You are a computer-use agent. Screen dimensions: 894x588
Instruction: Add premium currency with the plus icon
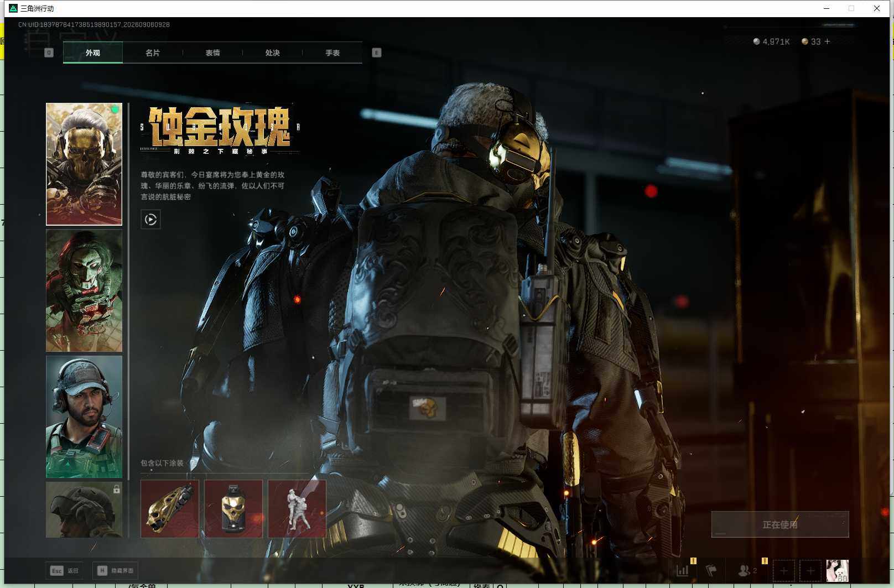[x=827, y=41]
